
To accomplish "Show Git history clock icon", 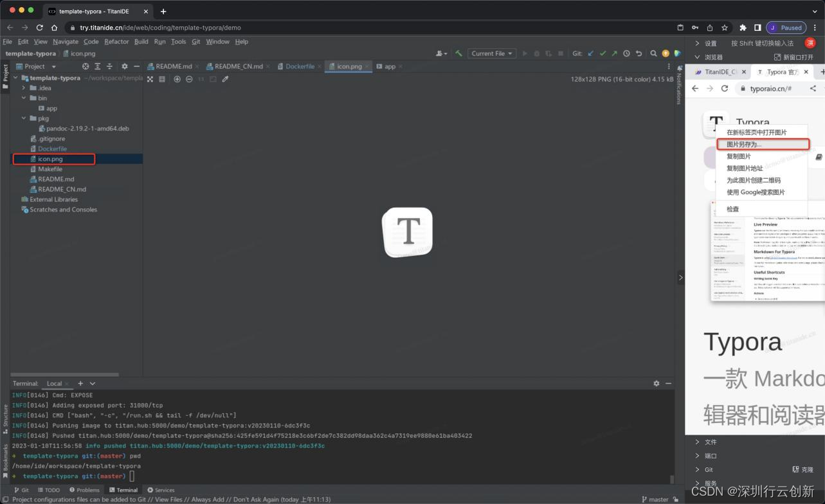I will (x=626, y=53).
